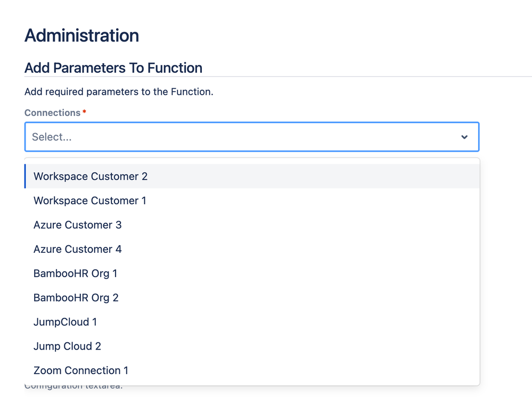The width and height of the screenshot is (532, 407).
Task: Open the Connections dropdown chevron
Action: tap(464, 137)
